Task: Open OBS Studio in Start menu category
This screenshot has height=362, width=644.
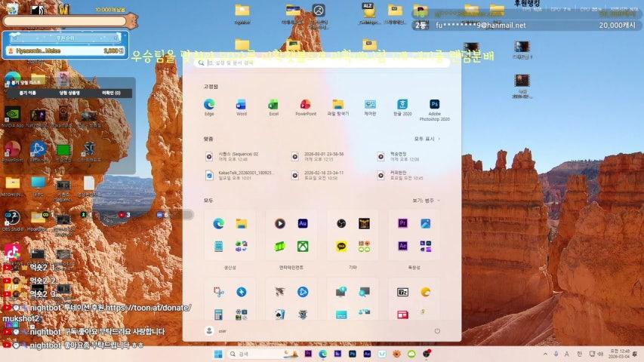Action: 341,223
